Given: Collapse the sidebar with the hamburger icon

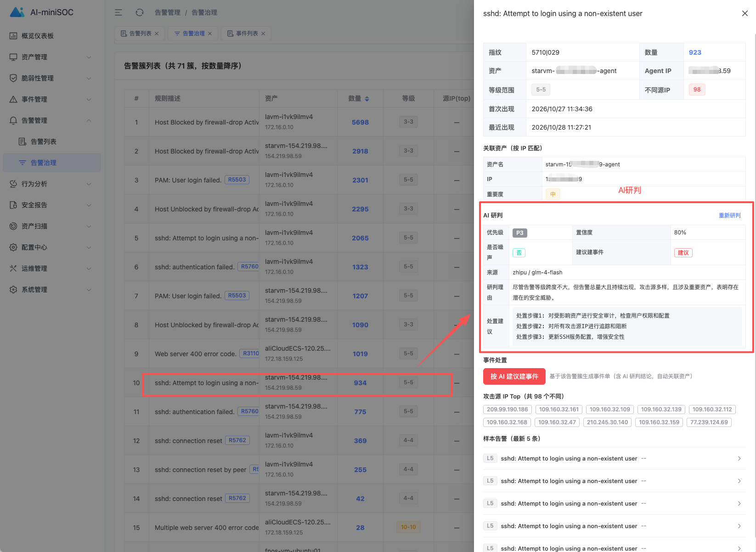Looking at the screenshot, I should (x=118, y=12).
